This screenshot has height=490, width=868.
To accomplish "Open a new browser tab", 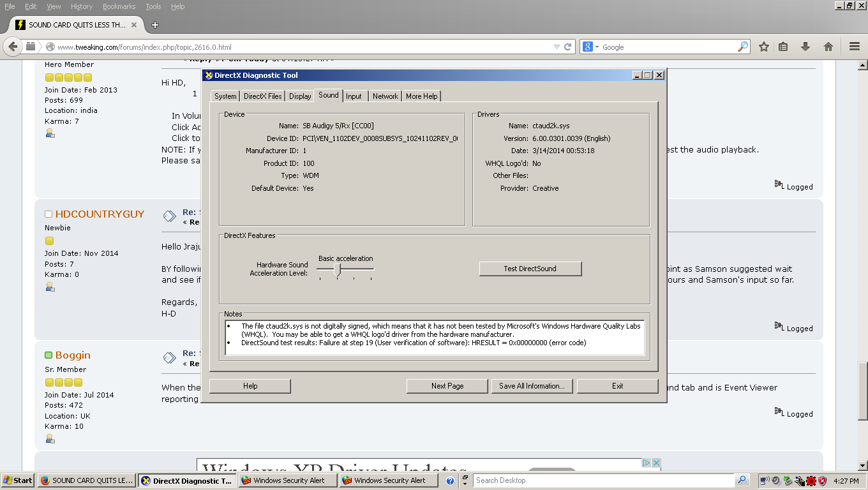I will point(154,25).
